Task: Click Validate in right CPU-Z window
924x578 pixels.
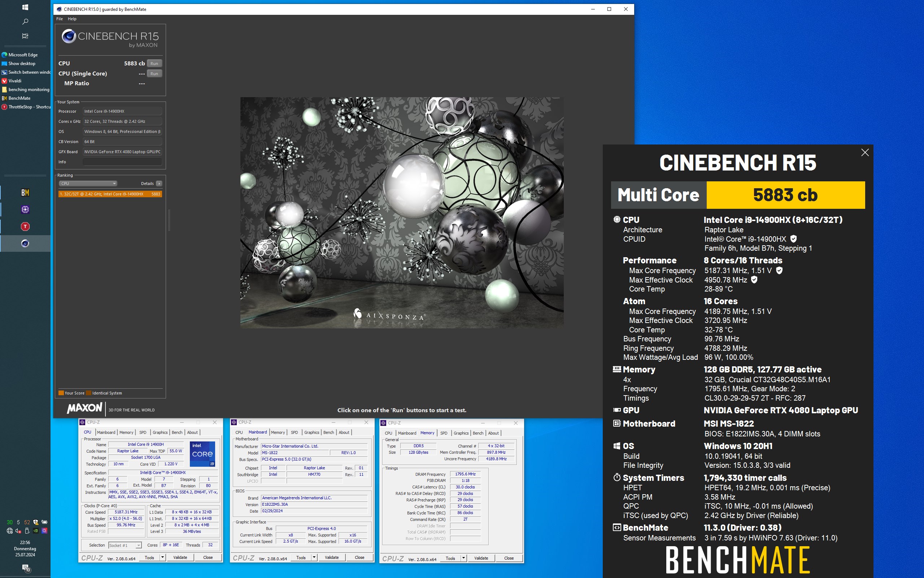Action: pos(481,558)
